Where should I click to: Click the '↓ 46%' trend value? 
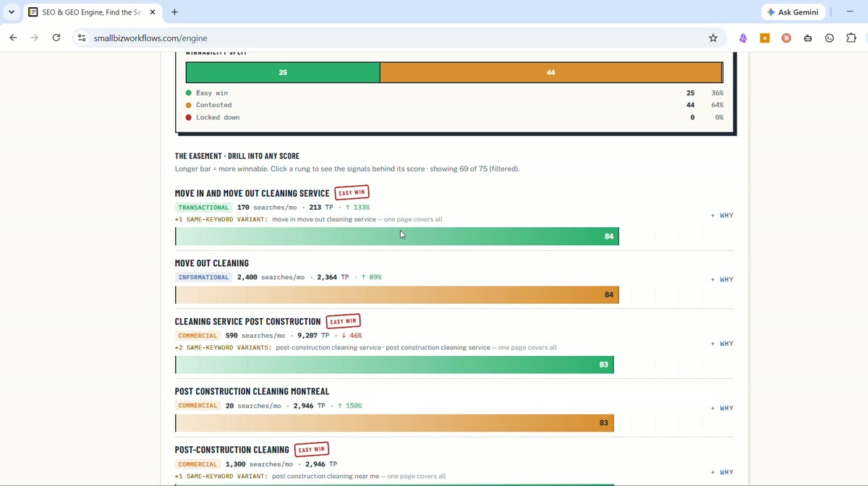click(352, 336)
